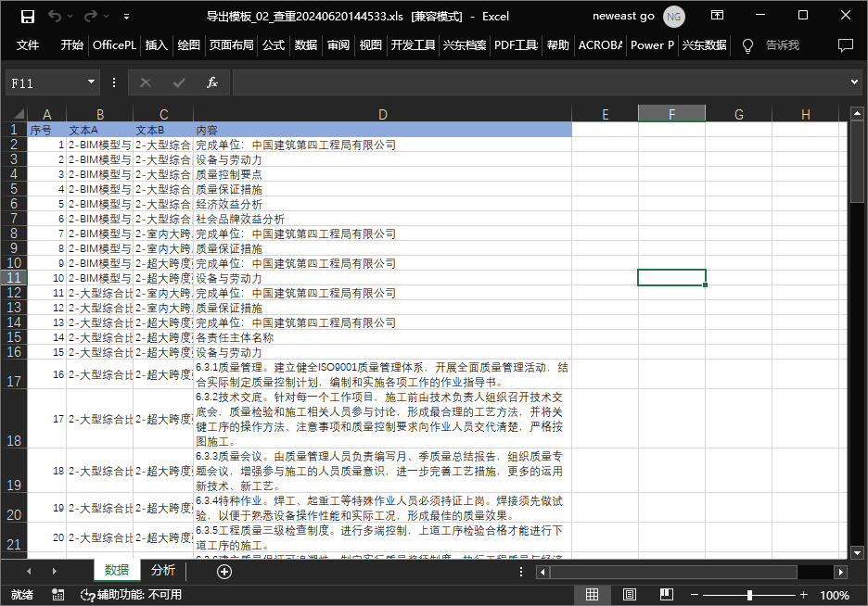Click the 100% zoom level button
Image resolution: width=868 pixels, height=606 pixels.
coord(834,595)
